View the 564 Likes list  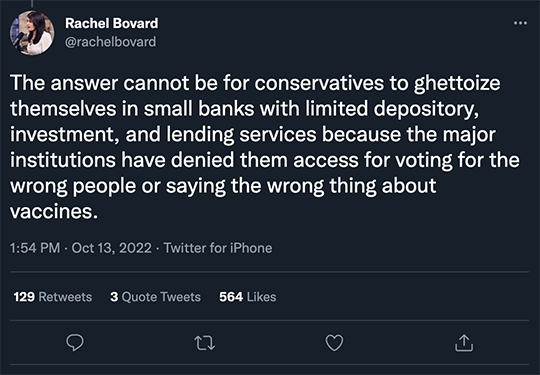[248, 297]
